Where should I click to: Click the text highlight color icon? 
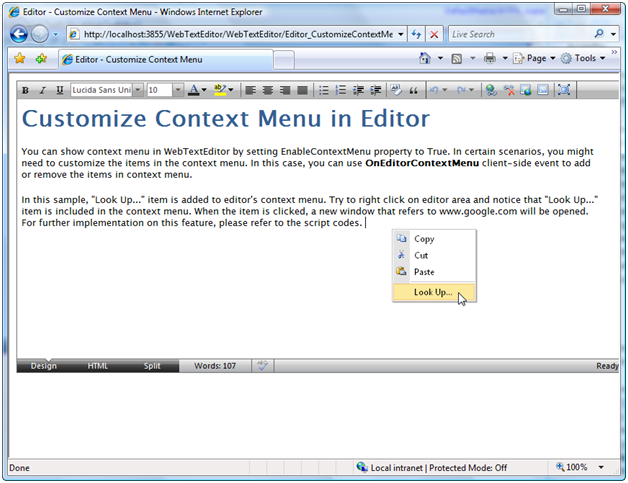220,90
